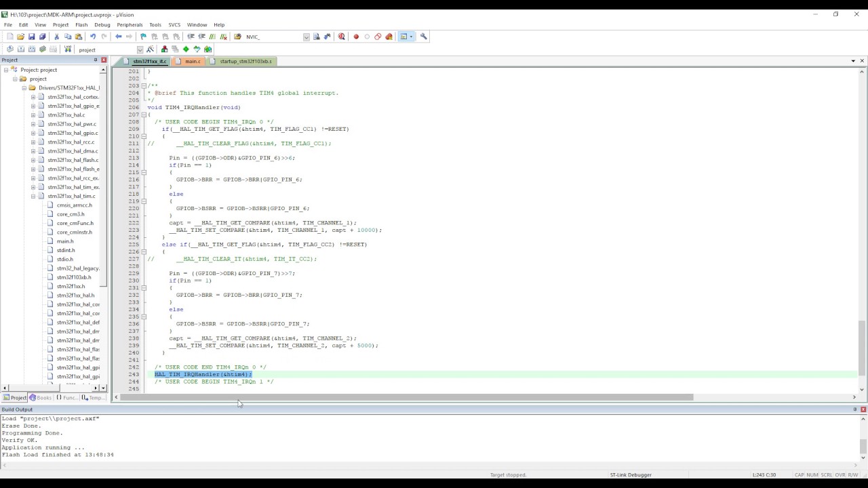
Task: Open the SVCS menu
Action: point(174,24)
